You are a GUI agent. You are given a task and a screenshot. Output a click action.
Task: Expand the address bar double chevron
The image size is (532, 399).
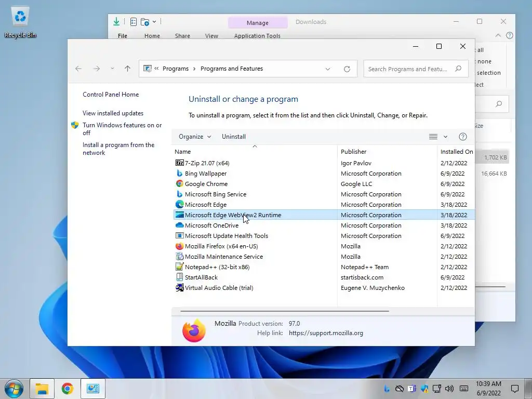tap(156, 68)
